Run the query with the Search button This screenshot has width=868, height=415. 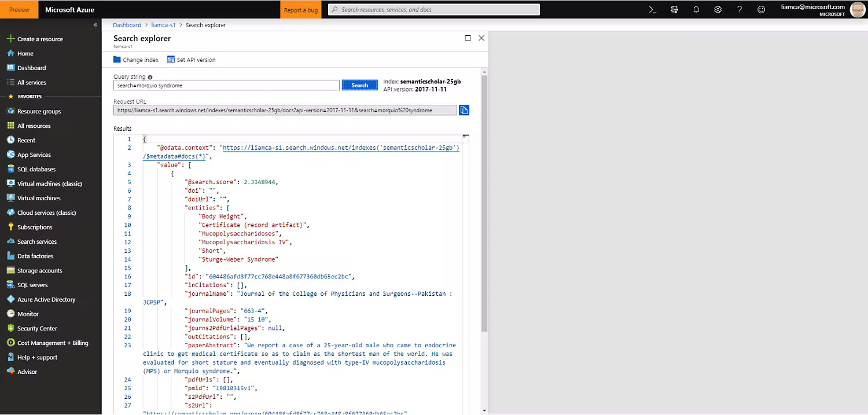pyautogui.click(x=359, y=85)
